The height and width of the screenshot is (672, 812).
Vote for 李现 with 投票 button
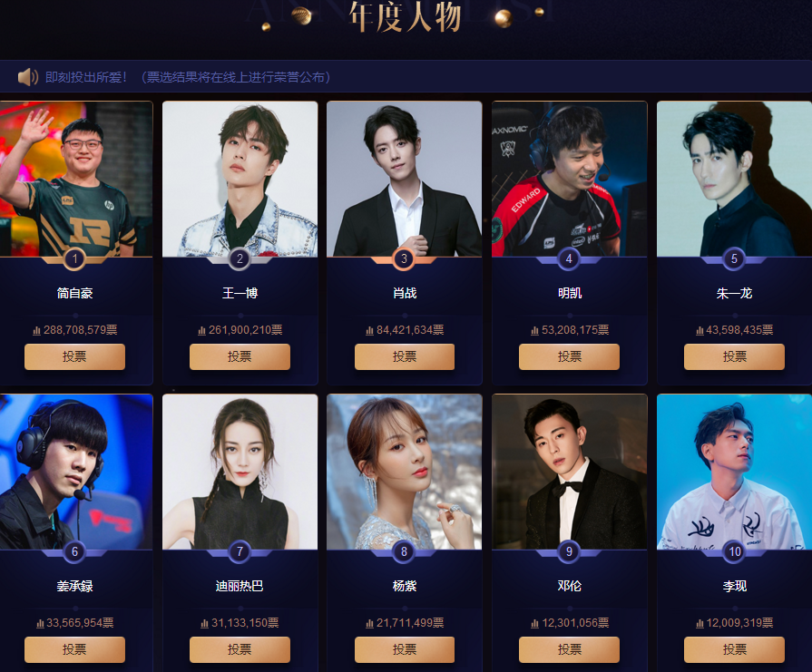pos(734,649)
